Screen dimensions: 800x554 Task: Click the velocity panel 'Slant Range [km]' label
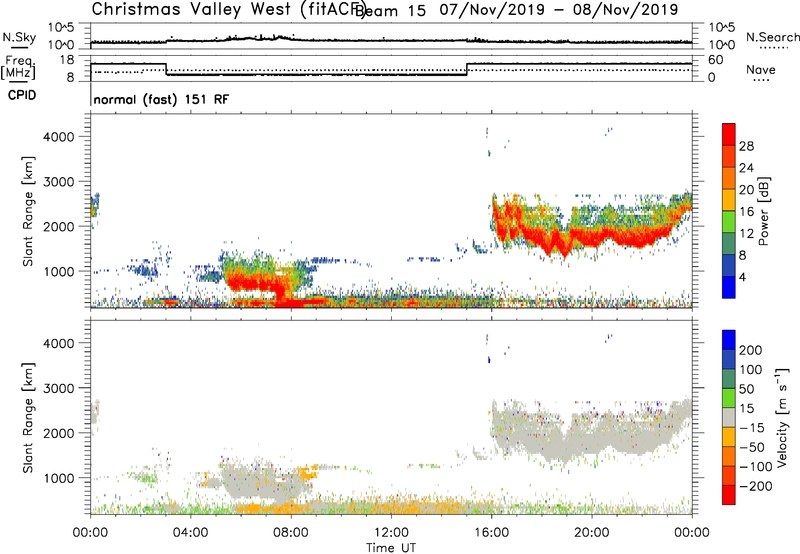pos(28,418)
